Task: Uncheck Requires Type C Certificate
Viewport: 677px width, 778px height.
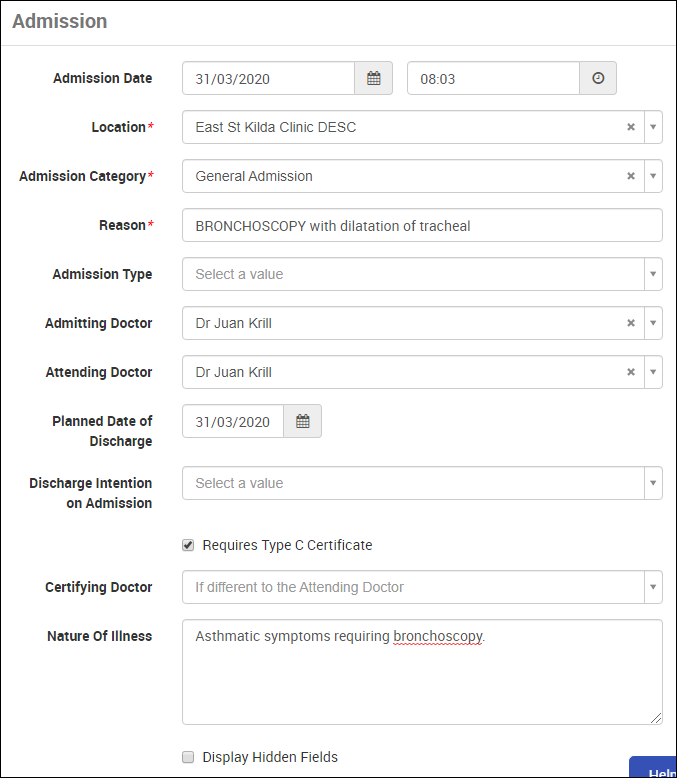Action: coord(188,545)
